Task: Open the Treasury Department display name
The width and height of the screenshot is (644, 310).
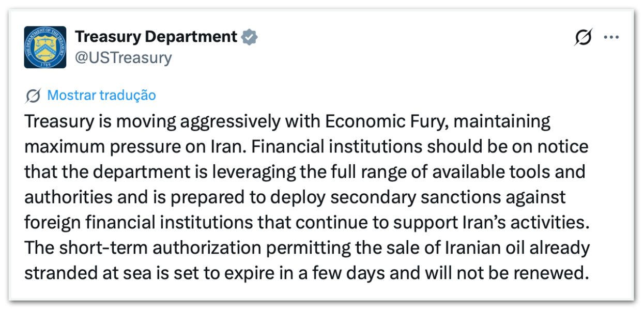Action: [156, 37]
